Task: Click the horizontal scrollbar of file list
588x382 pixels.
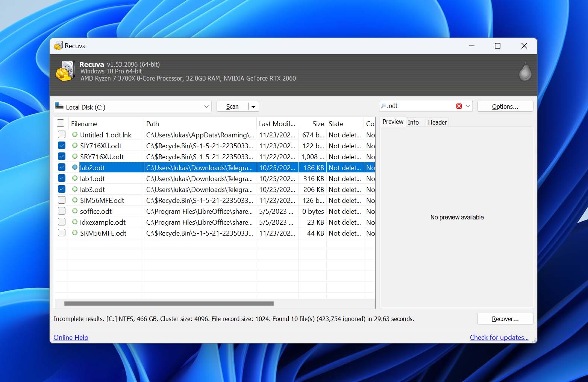Action: (169, 303)
